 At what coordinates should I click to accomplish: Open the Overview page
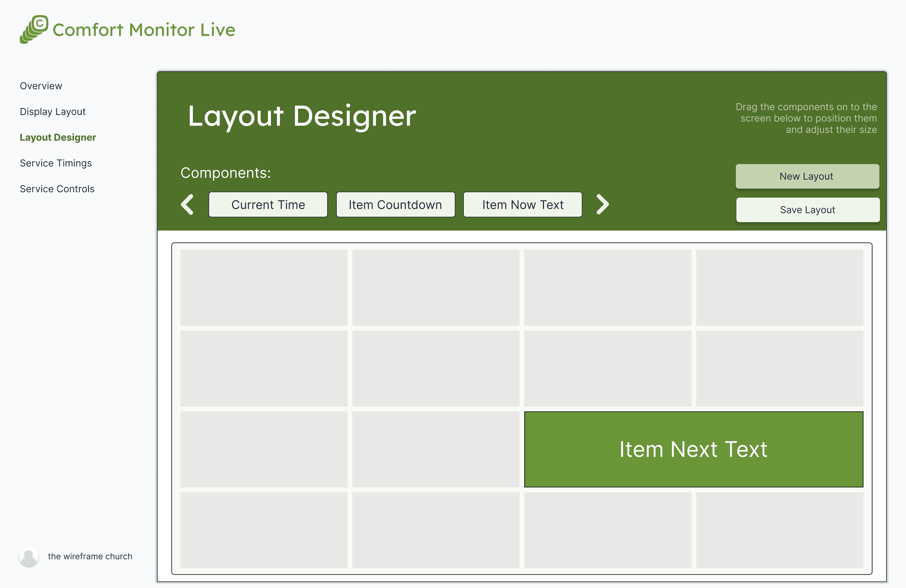pyautogui.click(x=41, y=86)
